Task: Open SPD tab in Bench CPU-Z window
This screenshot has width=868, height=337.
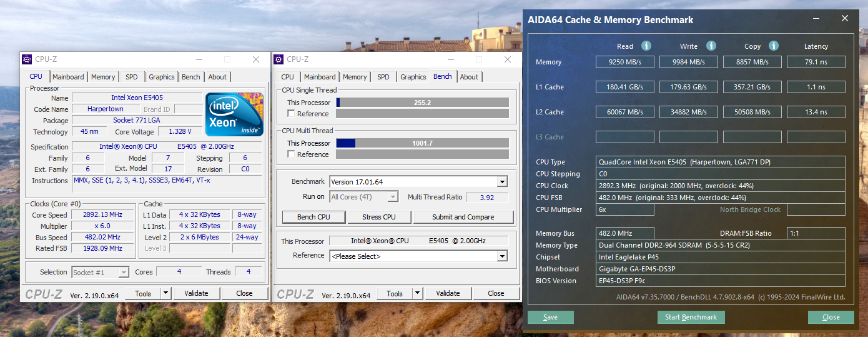Action: pos(383,77)
